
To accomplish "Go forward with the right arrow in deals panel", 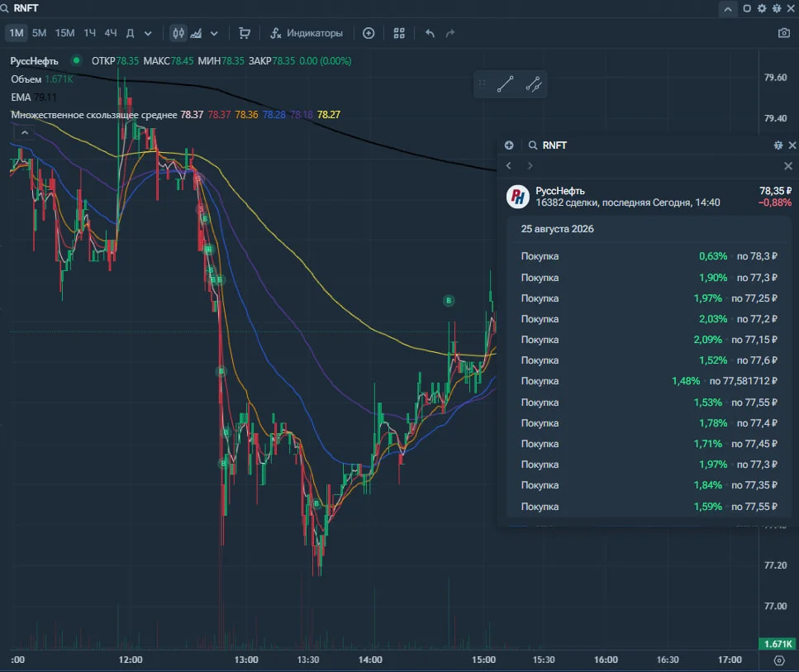I will (530, 165).
